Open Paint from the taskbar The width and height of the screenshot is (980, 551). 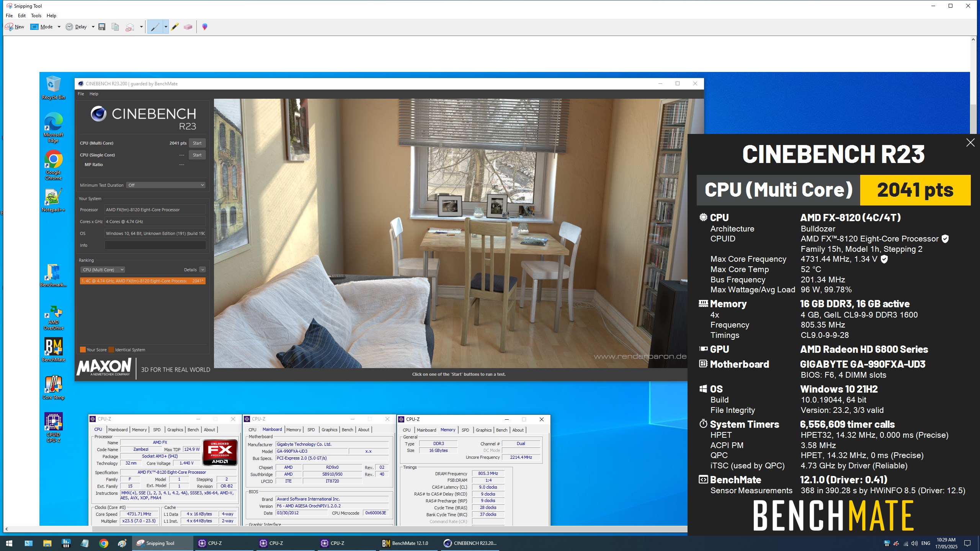click(x=122, y=543)
